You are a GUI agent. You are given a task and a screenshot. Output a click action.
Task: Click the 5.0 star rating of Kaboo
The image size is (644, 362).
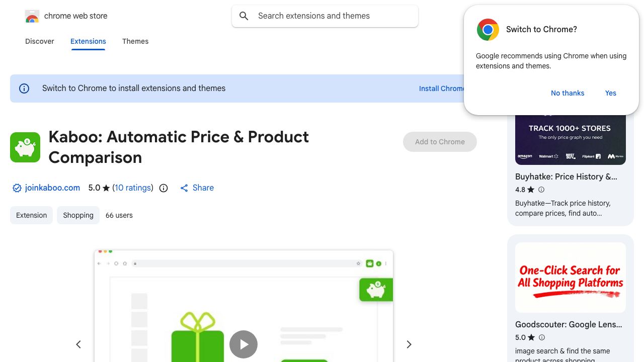pos(99,188)
